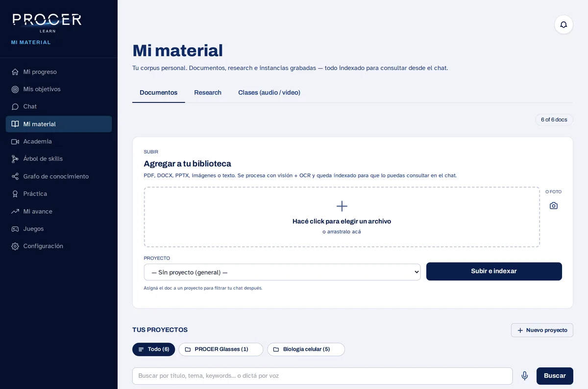The height and width of the screenshot is (389, 588).
Task: Go to Mis objetivos section
Action: coord(59,89)
